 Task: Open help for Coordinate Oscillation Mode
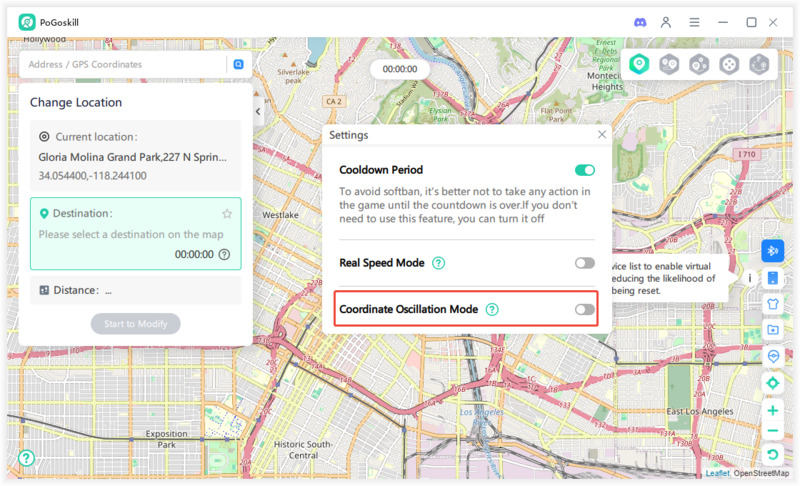tap(492, 309)
